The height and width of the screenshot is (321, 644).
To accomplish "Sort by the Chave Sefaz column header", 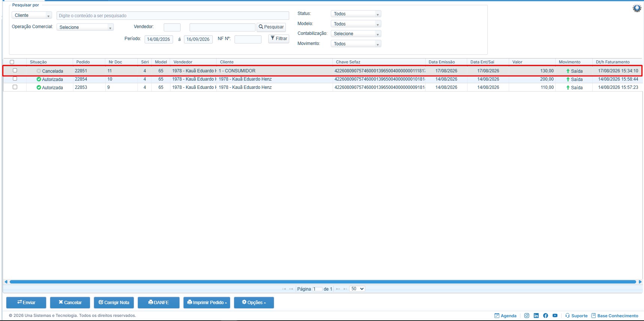I will pyautogui.click(x=348, y=62).
